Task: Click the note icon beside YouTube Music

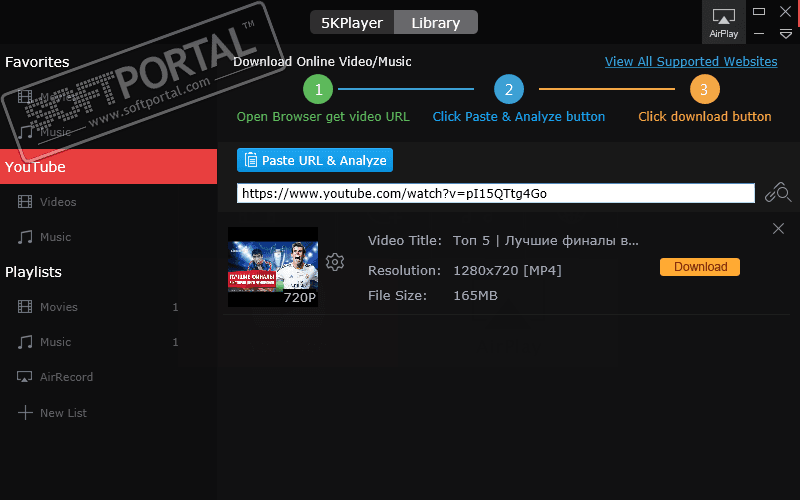Action: coord(25,237)
